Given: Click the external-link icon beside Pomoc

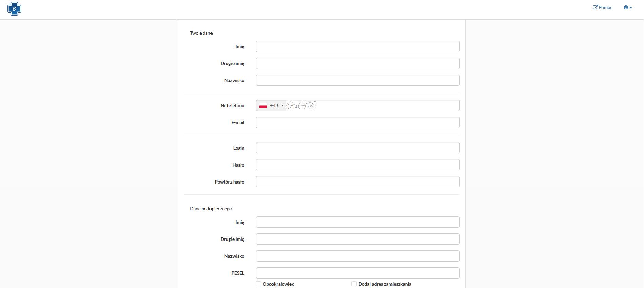Looking at the screenshot, I should pos(595,7).
